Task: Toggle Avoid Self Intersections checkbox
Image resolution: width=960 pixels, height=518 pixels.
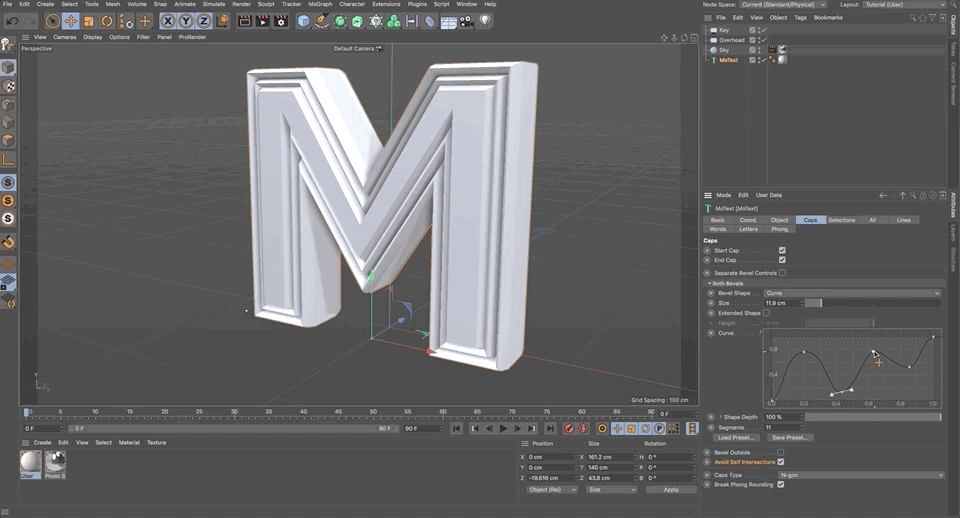Action: [x=781, y=462]
